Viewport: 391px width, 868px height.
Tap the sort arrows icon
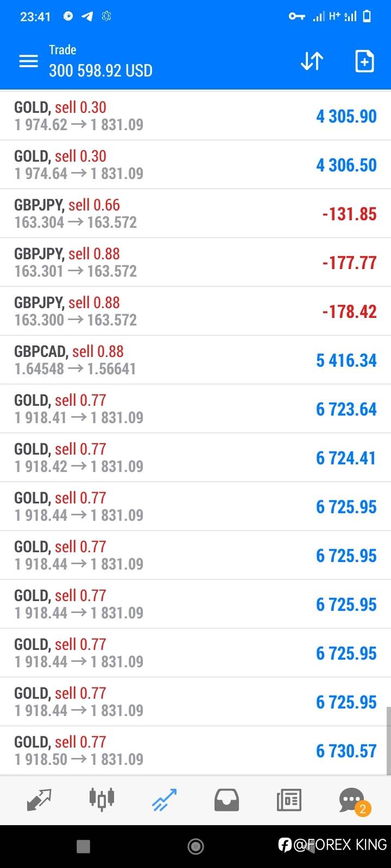312,61
